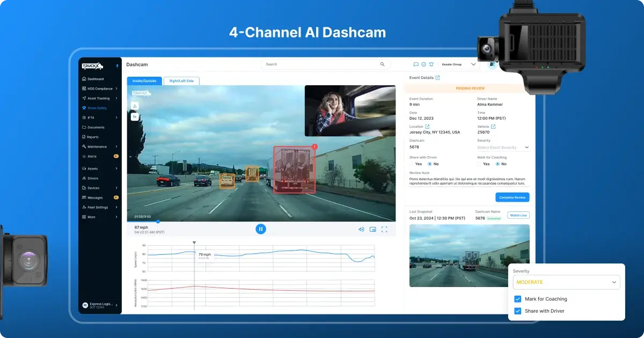Expand the Maintenance submenu chevron
The image size is (644, 338).
[x=116, y=146]
